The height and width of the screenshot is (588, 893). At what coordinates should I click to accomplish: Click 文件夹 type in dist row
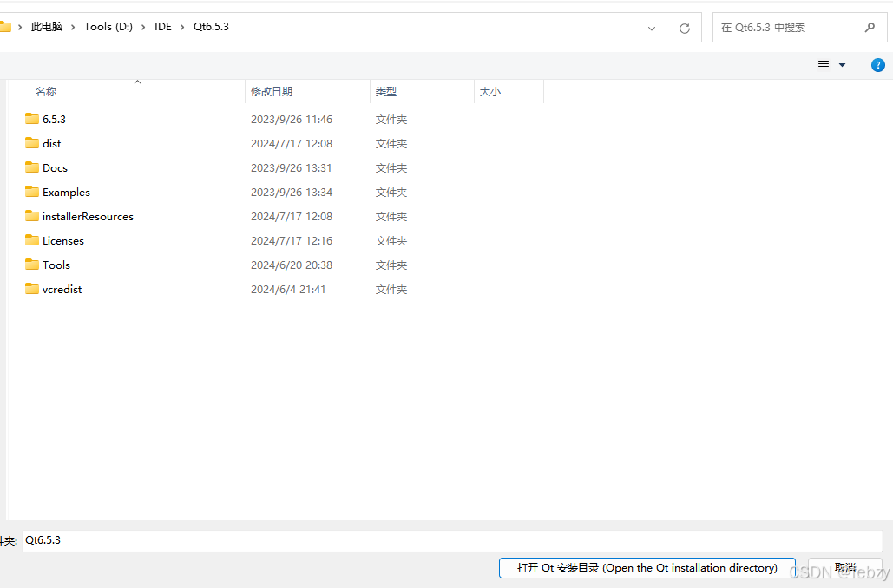391,143
